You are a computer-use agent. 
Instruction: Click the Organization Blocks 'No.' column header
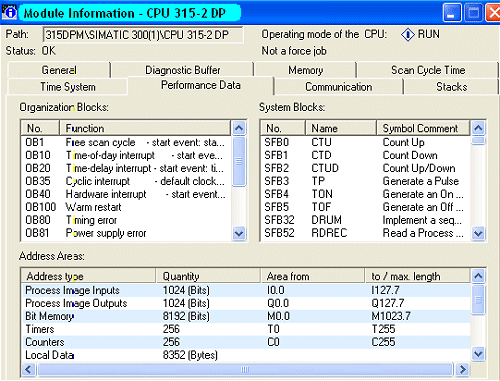click(40, 128)
